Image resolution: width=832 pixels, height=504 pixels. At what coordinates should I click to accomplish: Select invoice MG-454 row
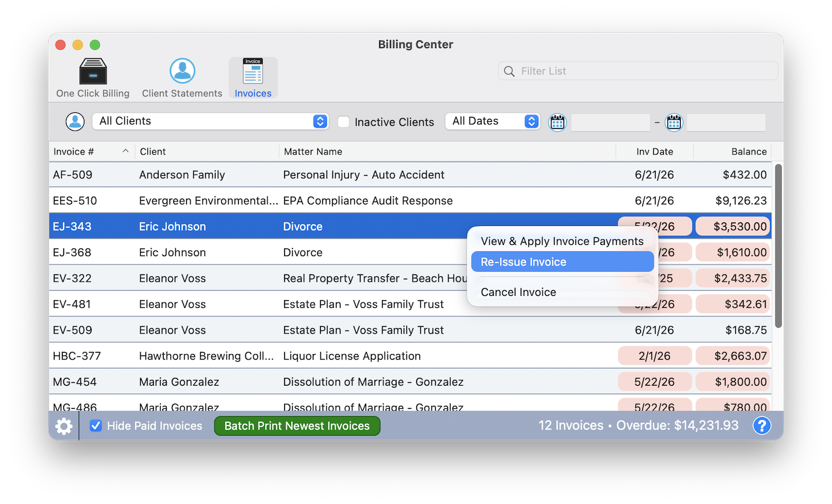[410, 382]
